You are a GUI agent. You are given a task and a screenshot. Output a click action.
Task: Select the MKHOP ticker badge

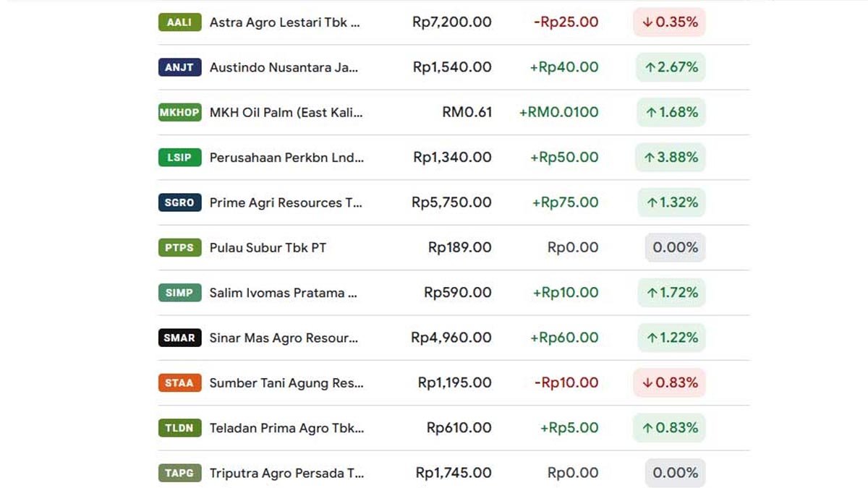[179, 112]
